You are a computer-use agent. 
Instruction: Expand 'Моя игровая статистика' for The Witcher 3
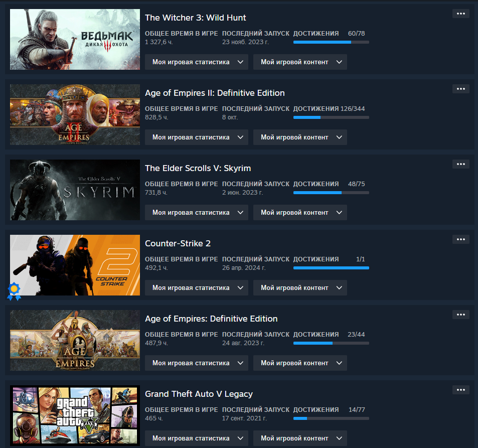196,62
